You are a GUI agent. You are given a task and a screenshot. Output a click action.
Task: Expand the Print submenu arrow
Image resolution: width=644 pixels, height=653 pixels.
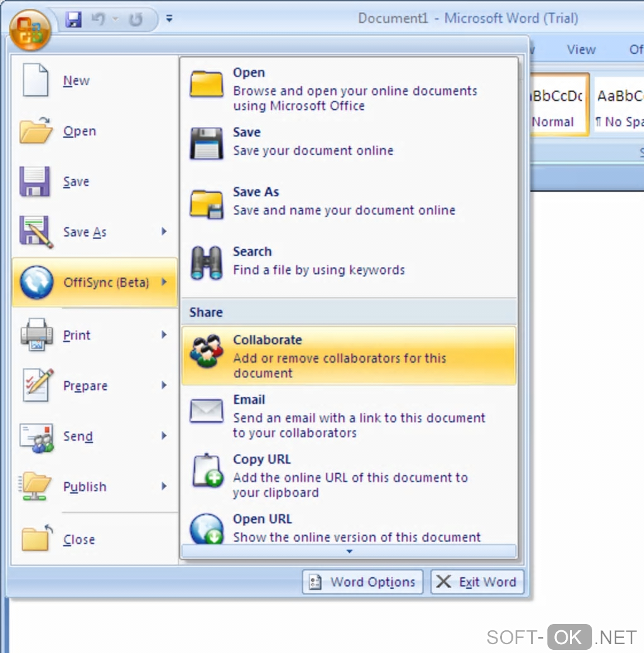pos(164,334)
